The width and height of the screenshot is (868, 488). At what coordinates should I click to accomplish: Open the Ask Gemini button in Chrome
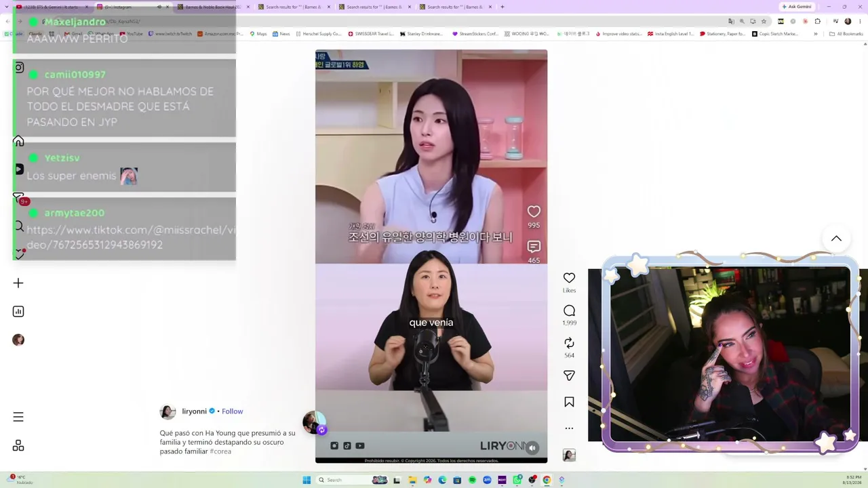pos(797,7)
